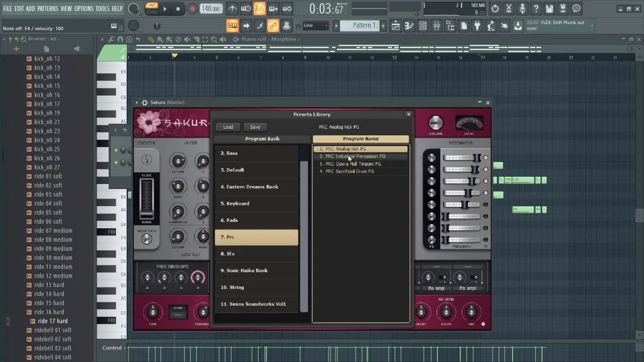Open the render/export save-as-audio icon
Viewport: 644px width, 362px height.
tap(563, 9)
